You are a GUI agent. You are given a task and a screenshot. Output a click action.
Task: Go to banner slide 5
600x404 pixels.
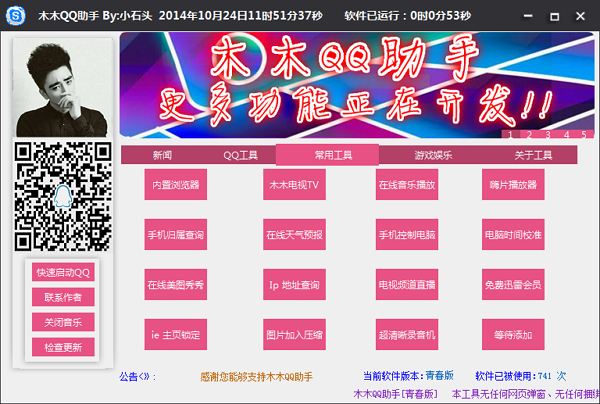(584, 134)
